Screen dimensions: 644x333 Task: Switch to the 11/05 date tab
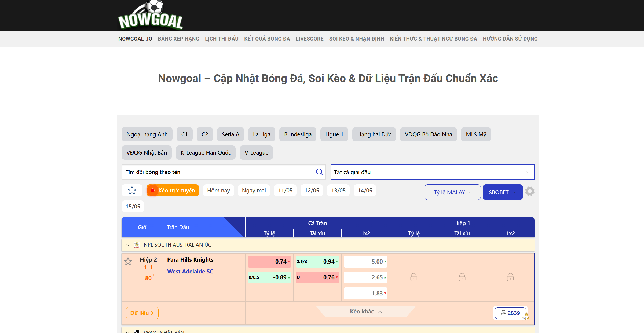[x=285, y=191]
